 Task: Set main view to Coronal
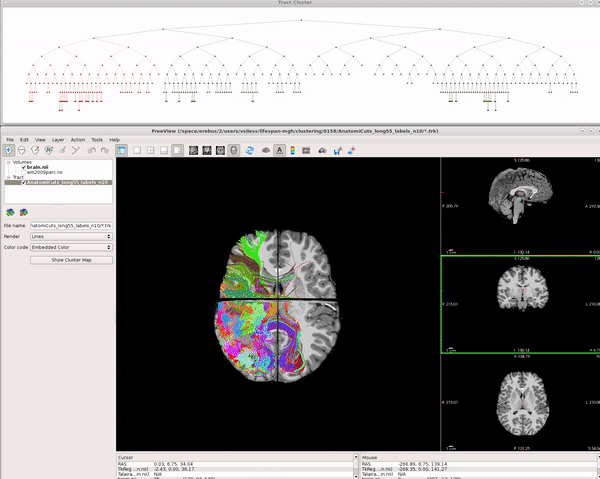coord(207,150)
